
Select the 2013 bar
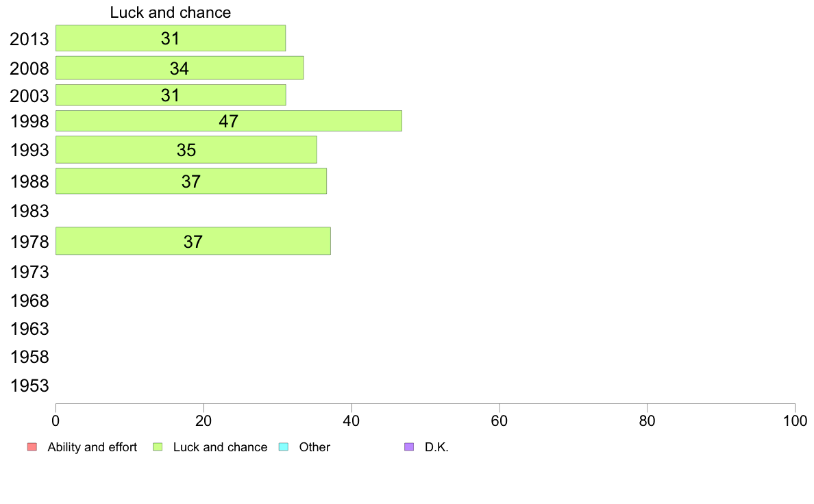click(170, 38)
